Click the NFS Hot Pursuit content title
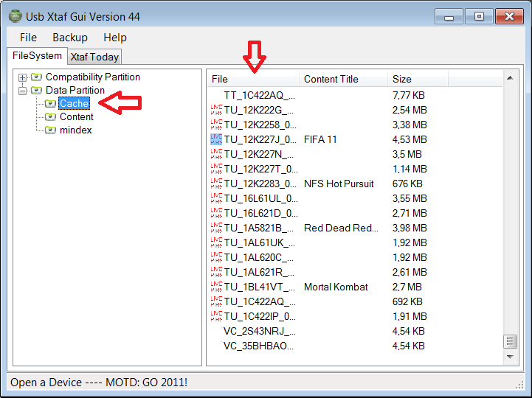This screenshot has width=532, height=398. coord(339,184)
